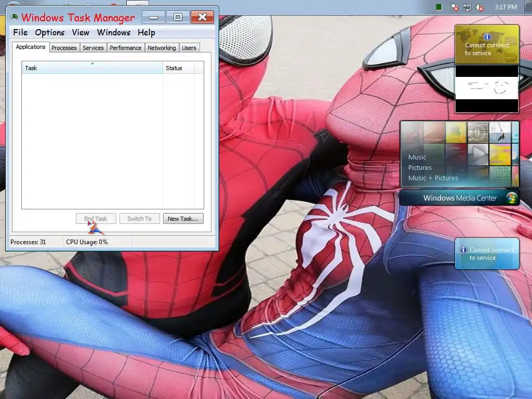Sort by the Task column header
This screenshot has height=399, width=532.
(x=92, y=68)
